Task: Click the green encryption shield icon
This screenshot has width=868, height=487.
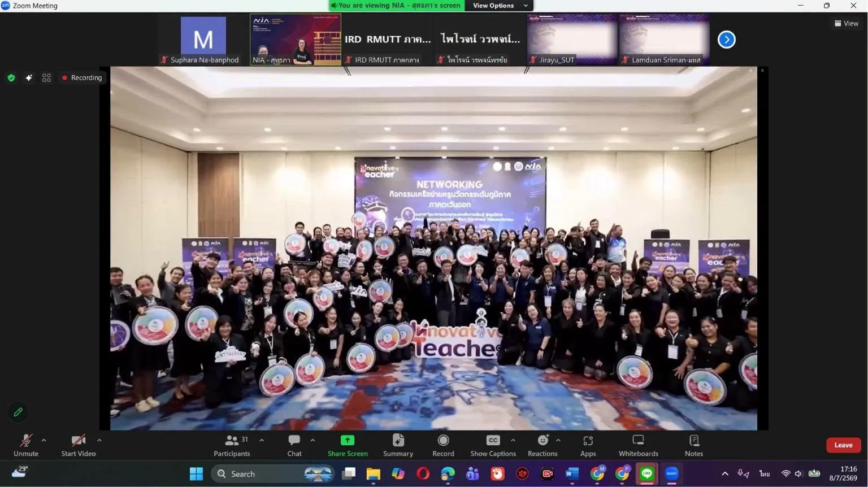Action: coord(11,78)
